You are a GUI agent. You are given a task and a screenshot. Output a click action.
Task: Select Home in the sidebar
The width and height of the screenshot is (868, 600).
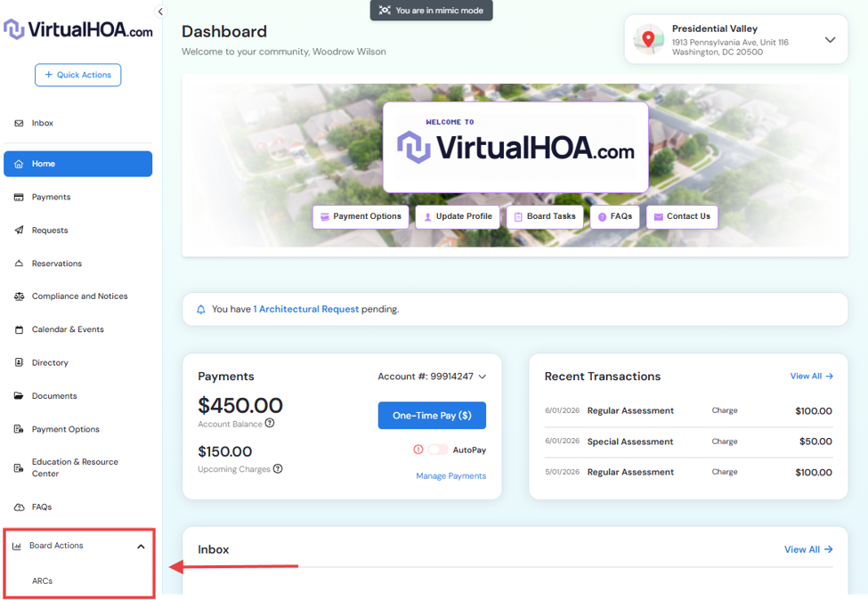tap(78, 164)
